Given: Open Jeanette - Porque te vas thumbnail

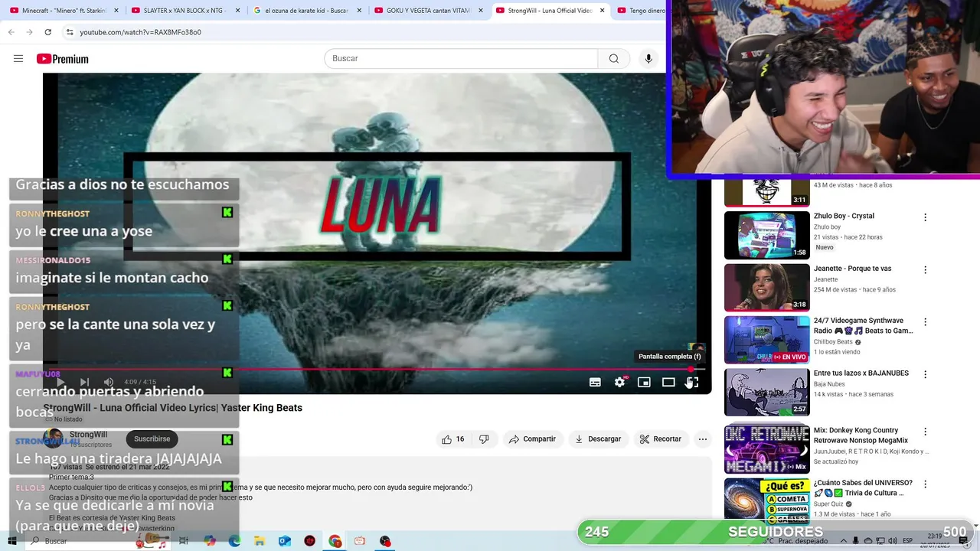Looking at the screenshot, I should tap(766, 288).
